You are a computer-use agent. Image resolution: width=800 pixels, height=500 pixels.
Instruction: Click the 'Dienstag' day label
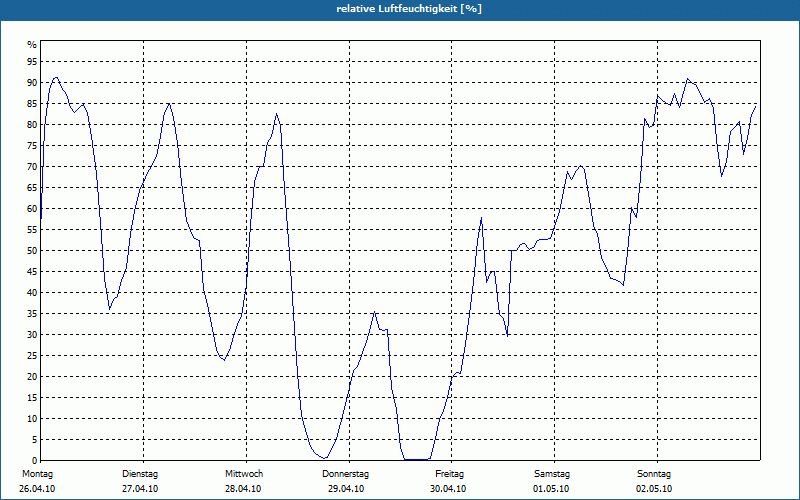(x=140, y=474)
